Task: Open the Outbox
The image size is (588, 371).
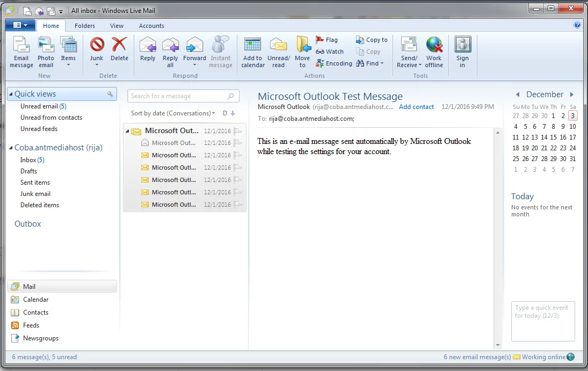Action: click(28, 223)
